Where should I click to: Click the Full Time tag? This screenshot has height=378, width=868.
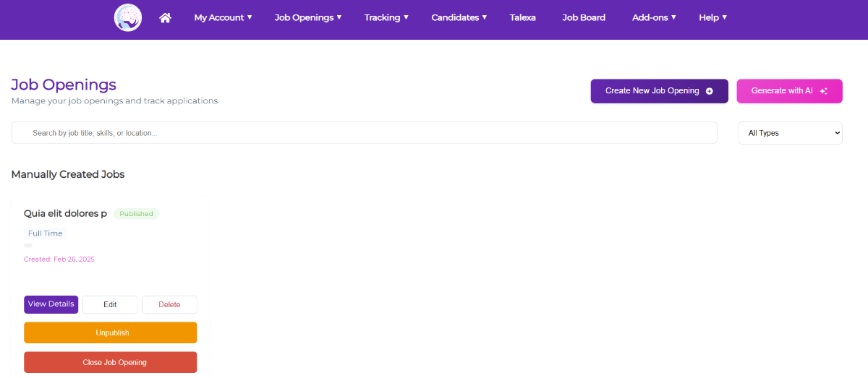pyautogui.click(x=45, y=233)
